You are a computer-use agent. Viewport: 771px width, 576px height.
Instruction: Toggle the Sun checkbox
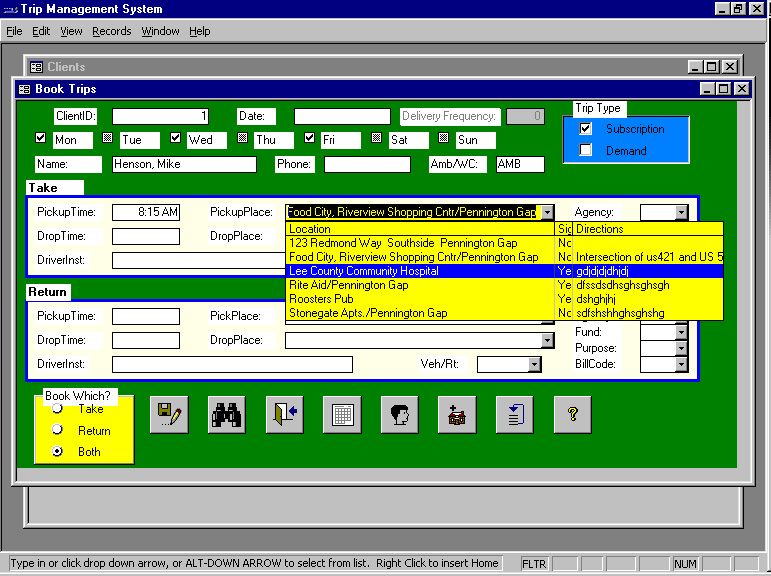click(x=444, y=138)
